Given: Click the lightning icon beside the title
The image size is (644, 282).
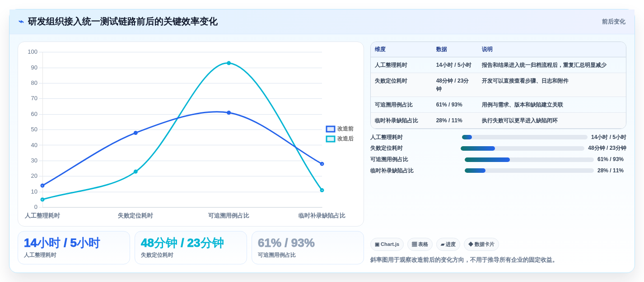Looking at the screenshot, I should coord(21,22).
